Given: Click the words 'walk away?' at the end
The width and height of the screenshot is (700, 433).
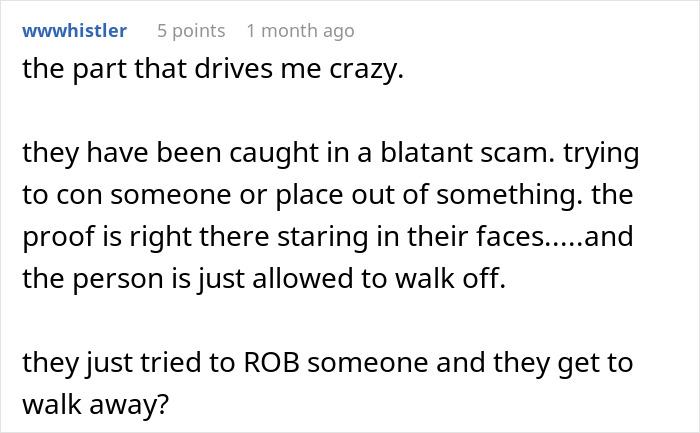Looking at the screenshot, I should coord(96,404).
